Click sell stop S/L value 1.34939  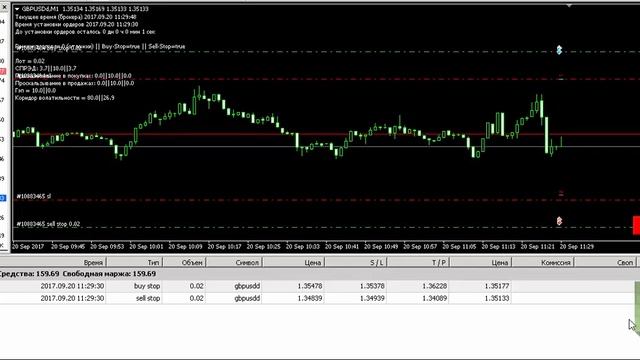[x=372, y=298]
